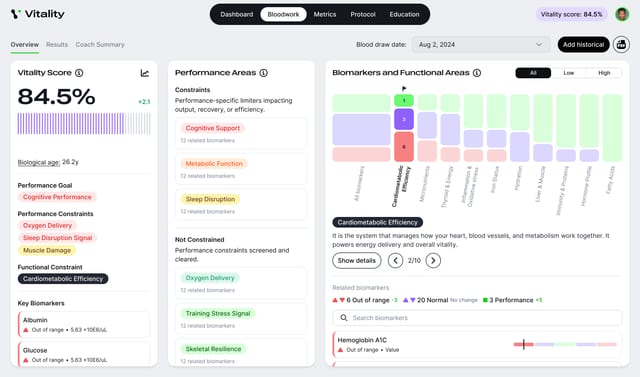Open the Education nav item
Image resolution: width=640 pixels, height=377 pixels.
coord(404,14)
